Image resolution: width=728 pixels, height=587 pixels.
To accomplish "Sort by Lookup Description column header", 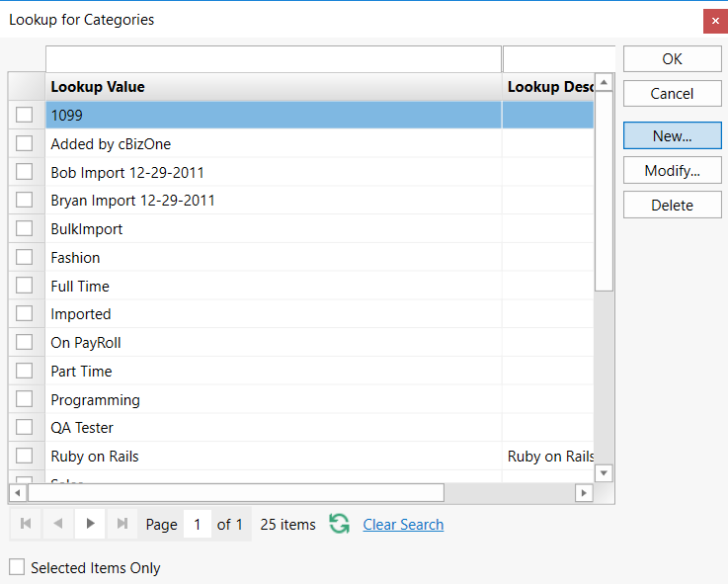I will [548, 87].
